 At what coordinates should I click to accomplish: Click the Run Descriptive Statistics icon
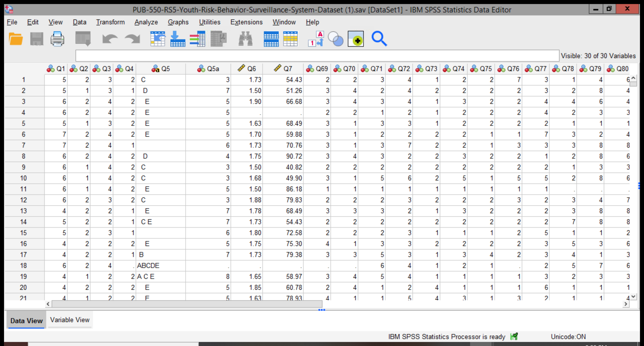coord(219,39)
